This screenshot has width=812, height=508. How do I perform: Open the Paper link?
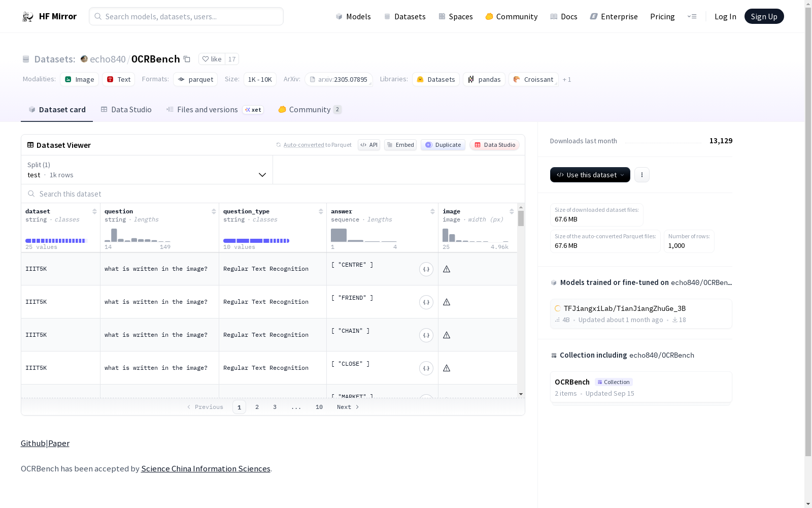59,443
